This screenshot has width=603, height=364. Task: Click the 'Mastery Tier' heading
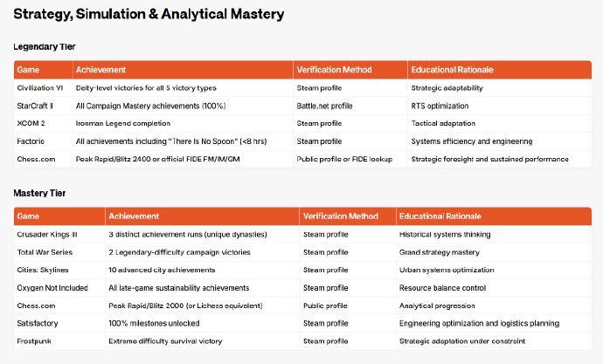[39, 193]
